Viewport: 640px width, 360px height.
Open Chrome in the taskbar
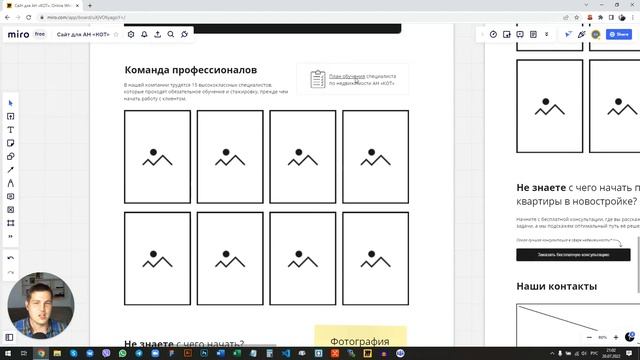click(x=41, y=353)
